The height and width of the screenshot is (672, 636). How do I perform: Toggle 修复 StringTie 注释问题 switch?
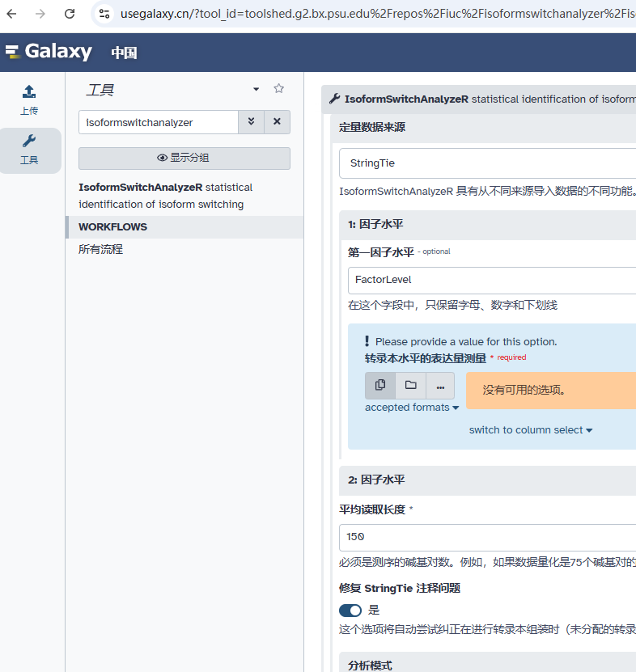coord(350,611)
